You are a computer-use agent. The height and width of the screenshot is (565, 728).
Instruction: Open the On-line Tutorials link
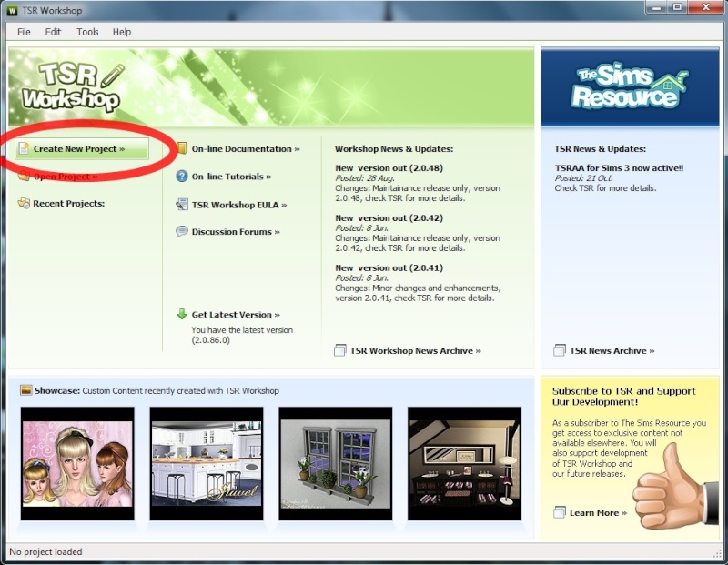pos(231,177)
